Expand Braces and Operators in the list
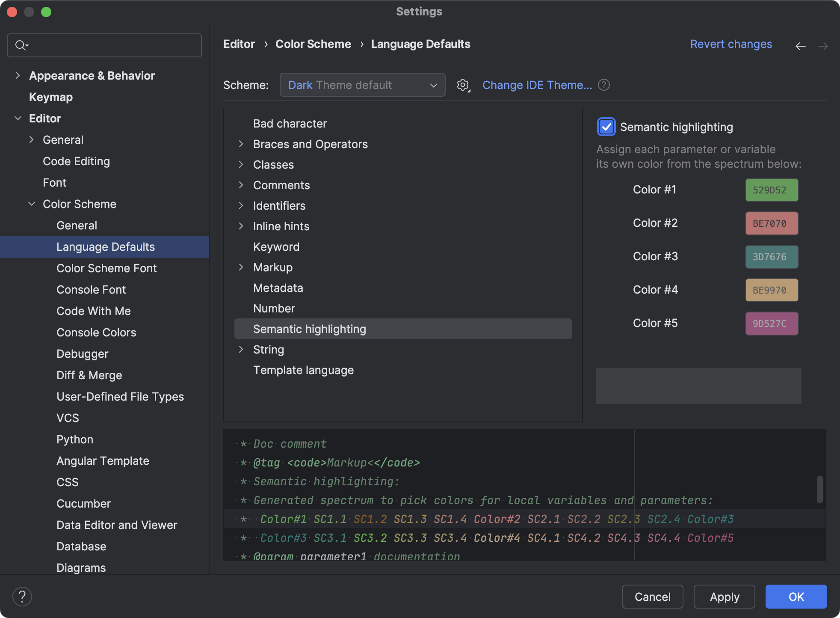The width and height of the screenshot is (840, 618). (x=242, y=144)
